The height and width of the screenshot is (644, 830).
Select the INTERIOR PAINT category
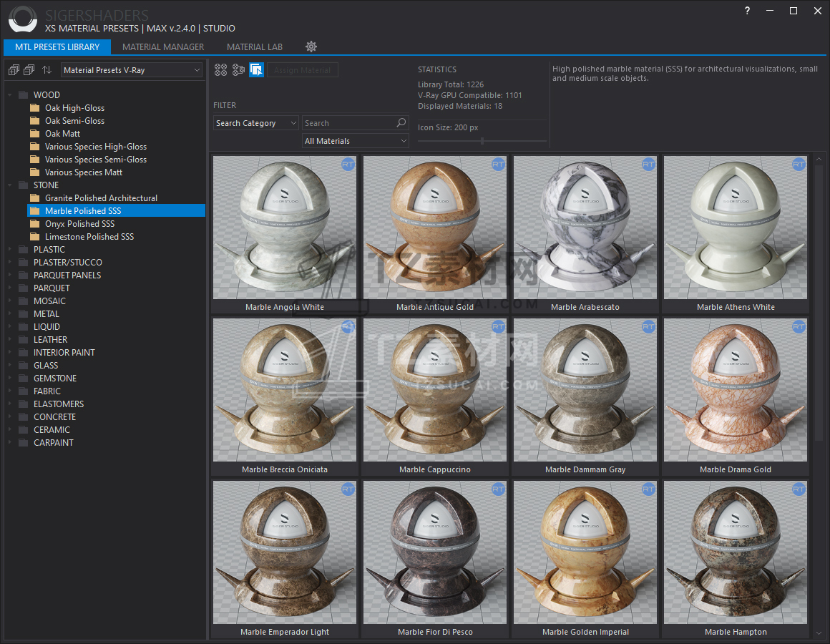coord(64,353)
